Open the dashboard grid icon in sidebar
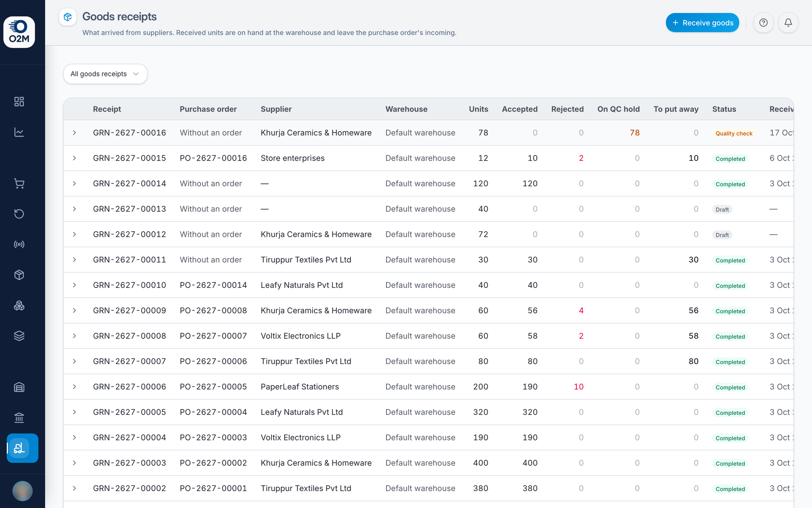812x508 pixels. (x=19, y=102)
